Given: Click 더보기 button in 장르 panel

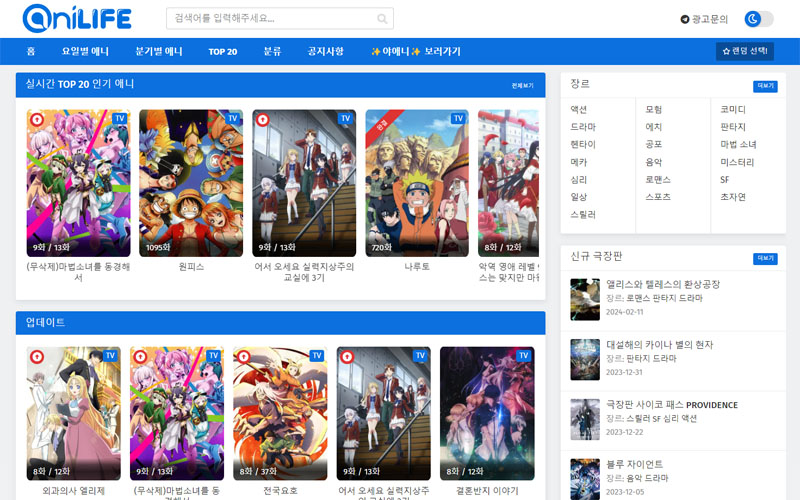Looking at the screenshot, I should tap(765, 86).
